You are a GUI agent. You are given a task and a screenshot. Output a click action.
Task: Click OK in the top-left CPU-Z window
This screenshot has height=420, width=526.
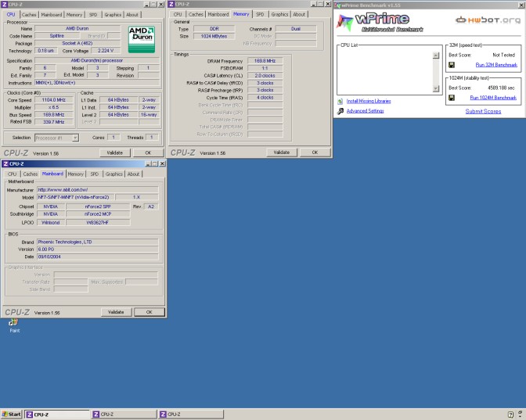[x=148, y=153]
